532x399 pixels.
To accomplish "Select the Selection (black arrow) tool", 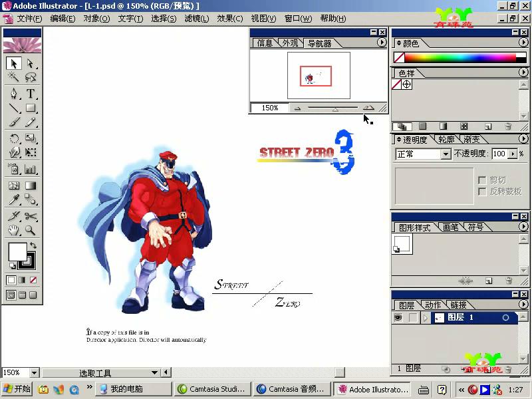I will pyautogui.click(x=14, y=63).
